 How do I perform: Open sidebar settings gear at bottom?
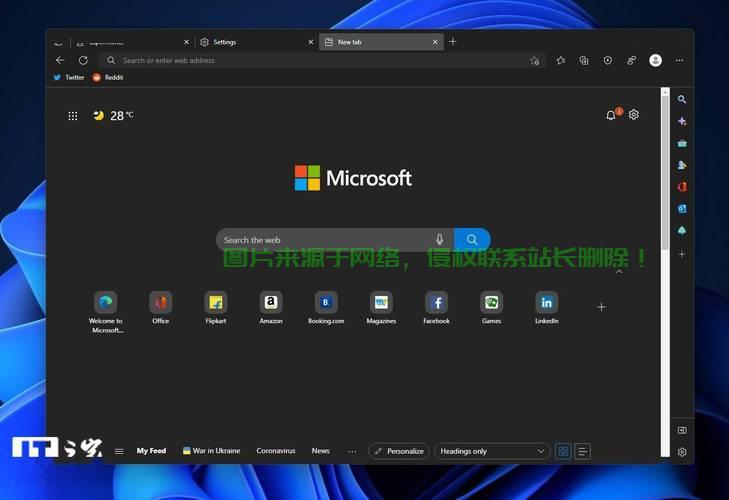[x=682, y=452]
